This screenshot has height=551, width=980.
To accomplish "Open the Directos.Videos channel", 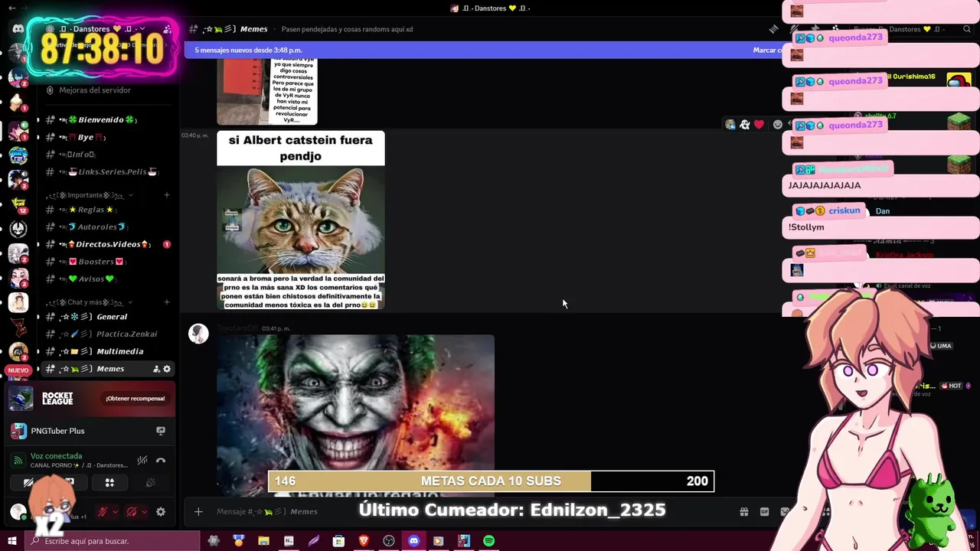I will (107, 244).
